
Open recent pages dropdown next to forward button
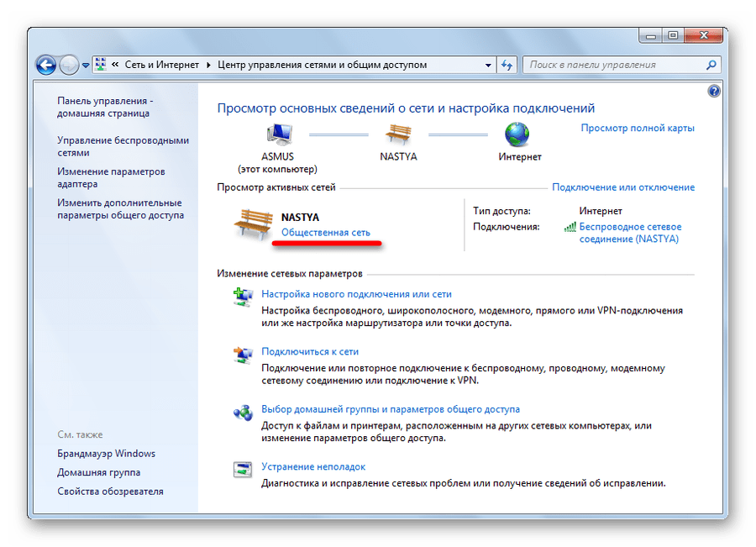point(84,64)
